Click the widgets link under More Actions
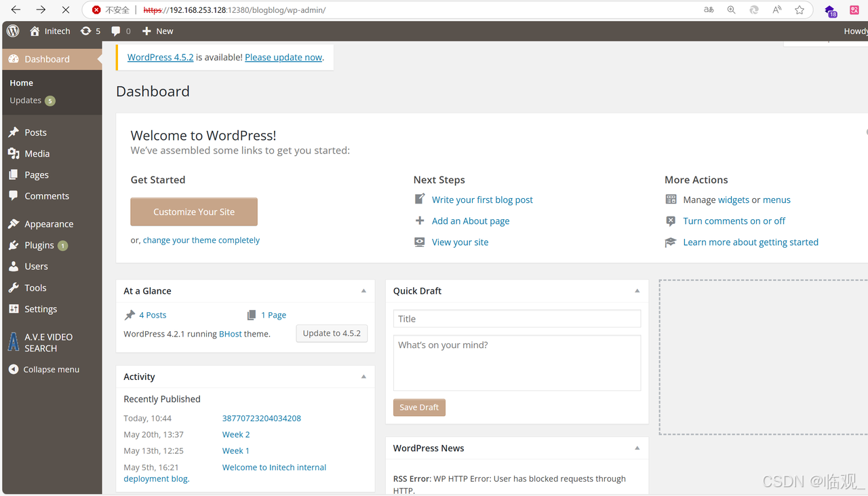The height and width of the screenshot is (496, 868). click(x=734, y=199)
